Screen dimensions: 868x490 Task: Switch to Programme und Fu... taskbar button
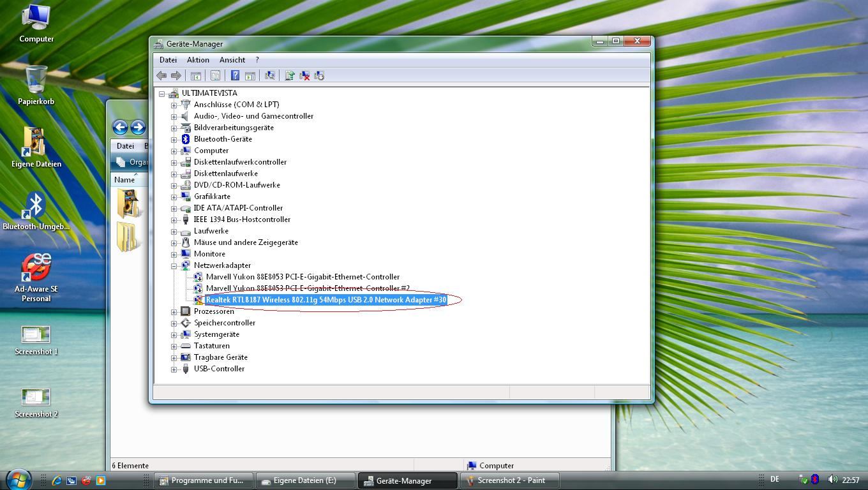coord(204,480)
